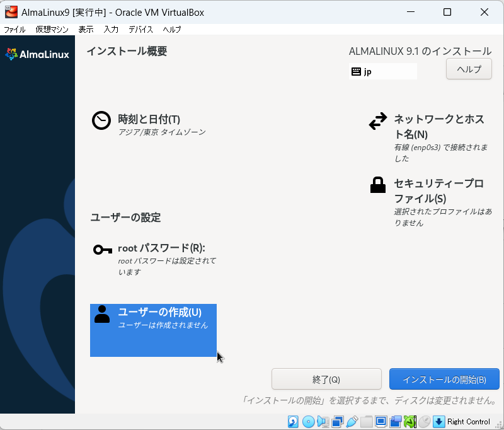Open the 表示 menu
This screenshot has height=430, width=504.
[x=86, y=30]
